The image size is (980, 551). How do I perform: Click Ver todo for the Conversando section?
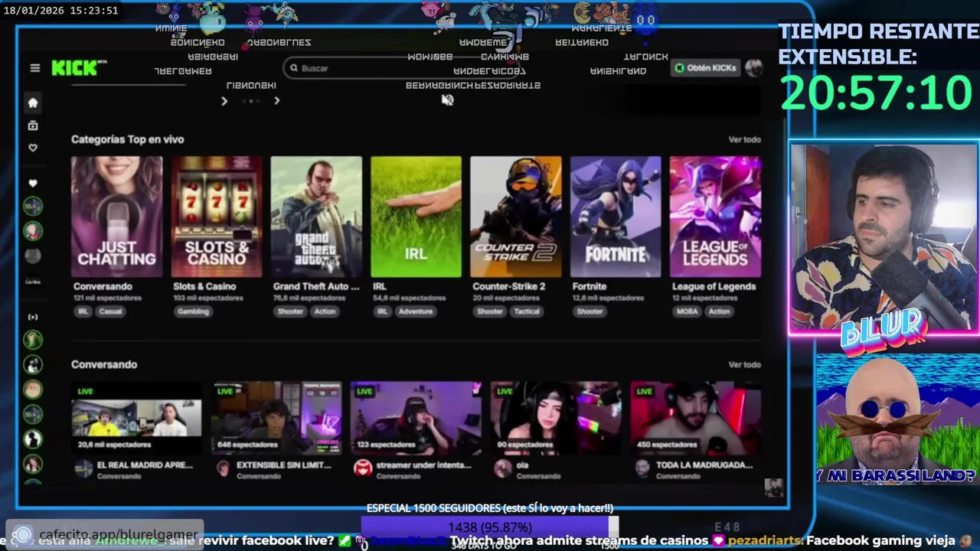point(744,364)
